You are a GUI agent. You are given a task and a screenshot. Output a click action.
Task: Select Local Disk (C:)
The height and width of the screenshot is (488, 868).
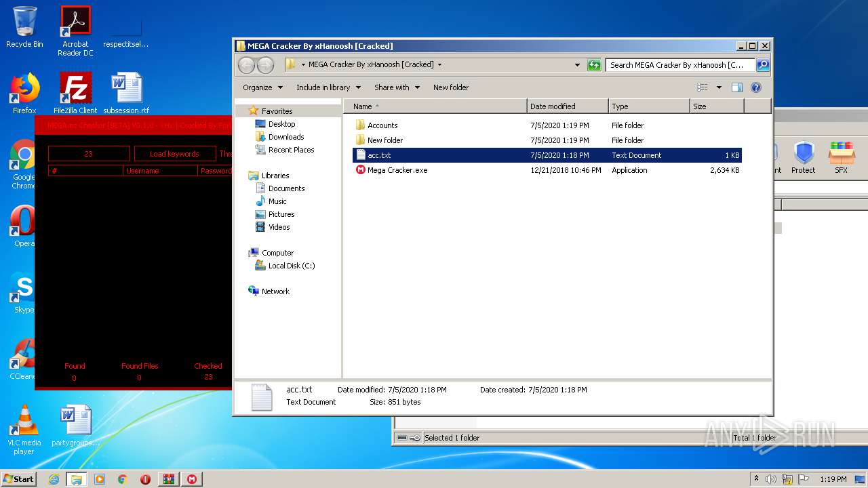point(292,266)
